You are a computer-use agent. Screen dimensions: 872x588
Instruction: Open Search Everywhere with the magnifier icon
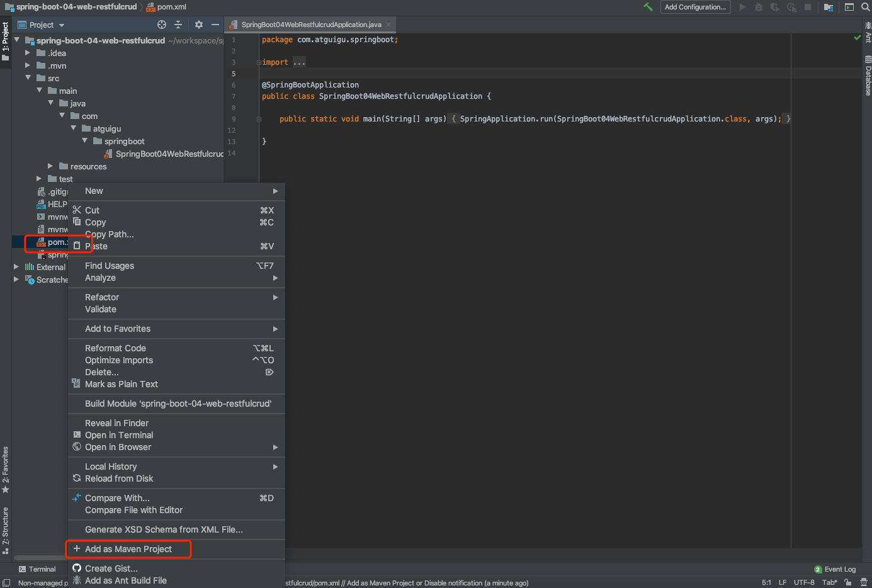865,7
